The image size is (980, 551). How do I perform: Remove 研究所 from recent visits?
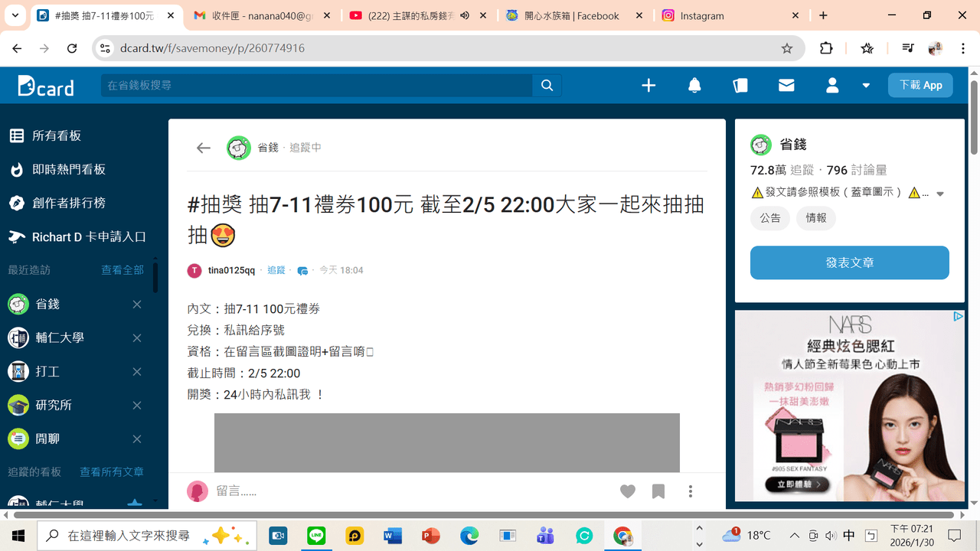pyautogui.click(x=137, y=406)
